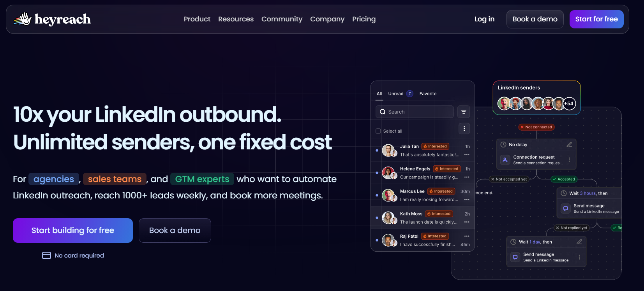Open more options for Marcus Lee message
Screen dimensions: 644x291
pos(467,200)
